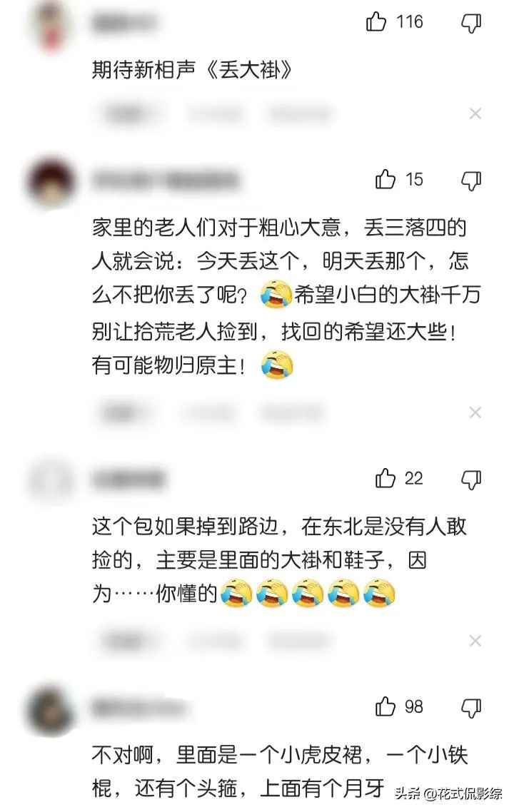Like the comment with 116 likes
Screen dimensions: 514x812
pos(376,21)
